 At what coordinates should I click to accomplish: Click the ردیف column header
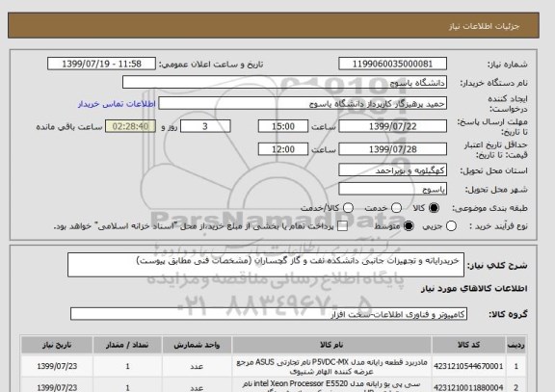click(x=516, y=345)
